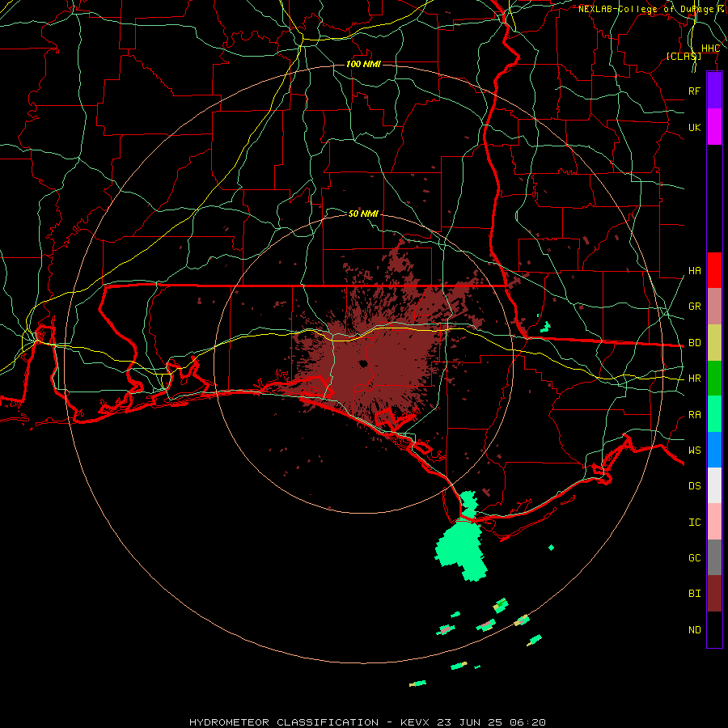Click the HHC product code label

click(x=710, y=49)
